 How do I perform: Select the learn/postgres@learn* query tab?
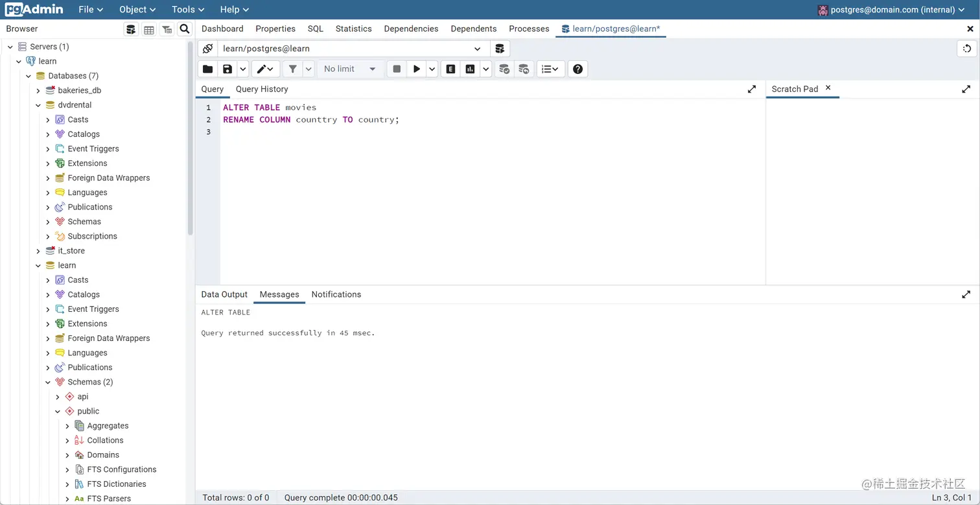[x=611, y=29]
